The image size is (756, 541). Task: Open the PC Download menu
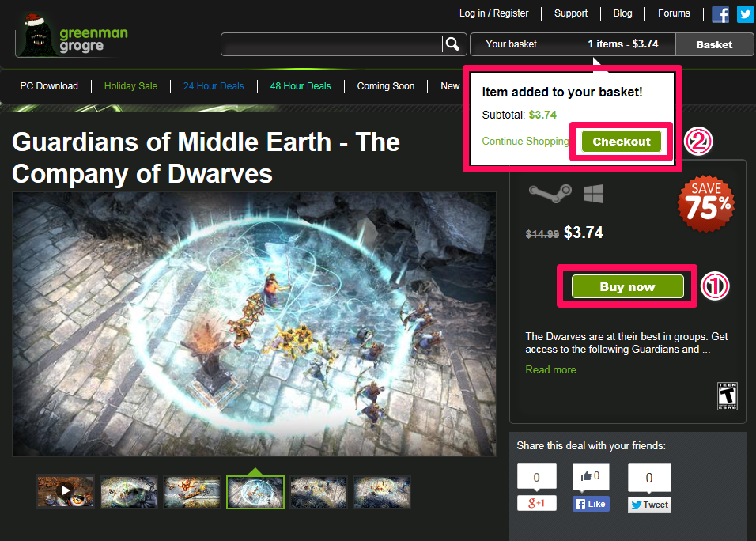tap(49, 86)
